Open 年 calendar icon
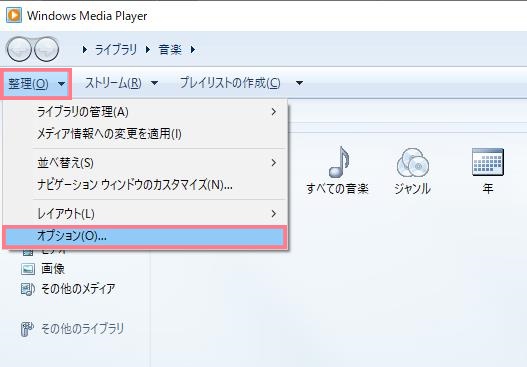This screenshot has height=367, width=527. point(488,162)
